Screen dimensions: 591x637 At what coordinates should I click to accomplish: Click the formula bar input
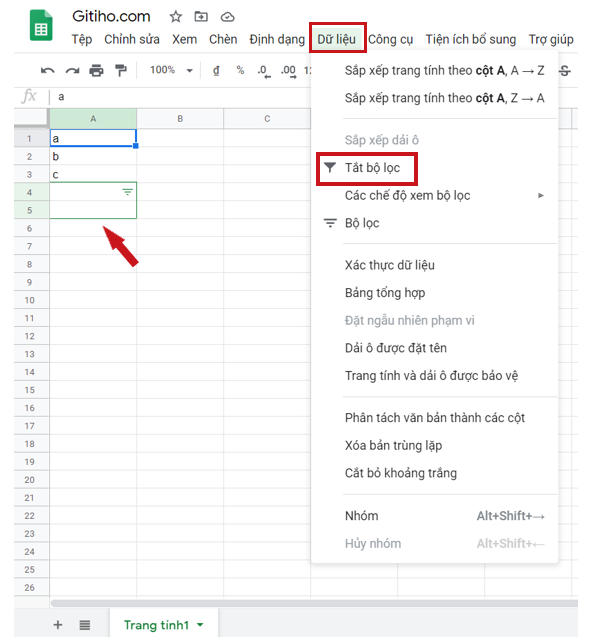pyautogui.click(x=183, y=97)
